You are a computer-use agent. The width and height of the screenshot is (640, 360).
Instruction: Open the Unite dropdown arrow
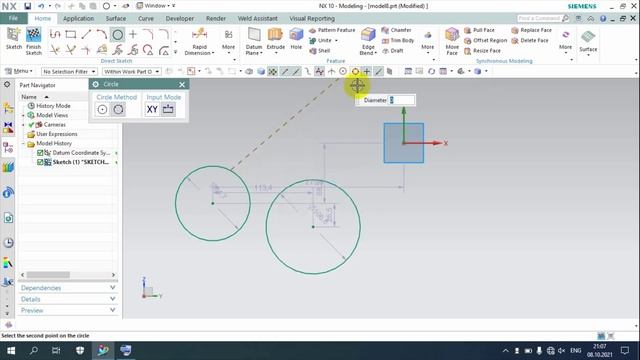click(x=336, y=40)
